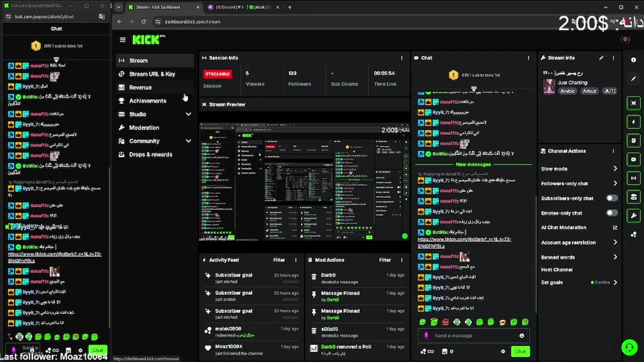This screenshot has width=644, height=362.
Task: Click the green support headset button
Action: click(629, 347)
